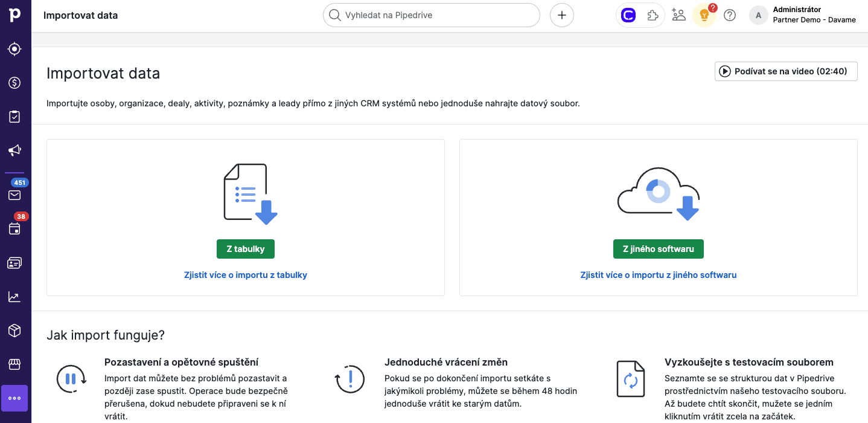This screenshot has width=868, height=423.
Task: Expand the More menu with three dots
Action: pyautogui.click(x=15, y=398)
